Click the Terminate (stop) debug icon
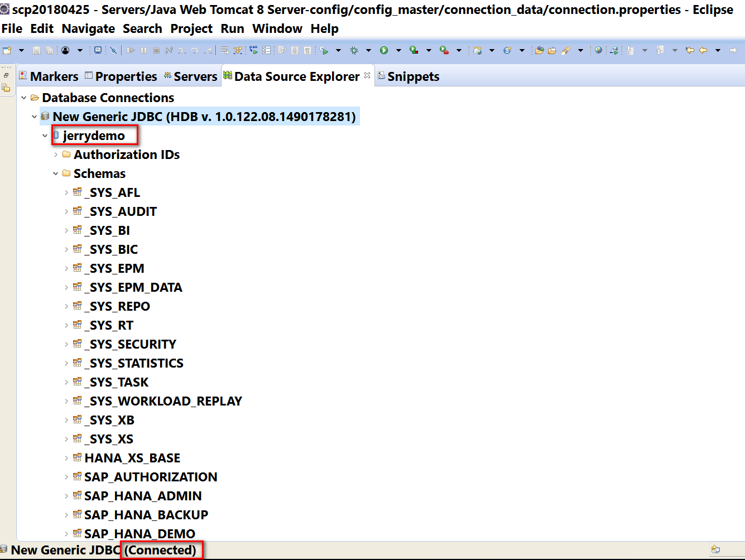This screenshot has height=560, width=745. tap(156, 50)
